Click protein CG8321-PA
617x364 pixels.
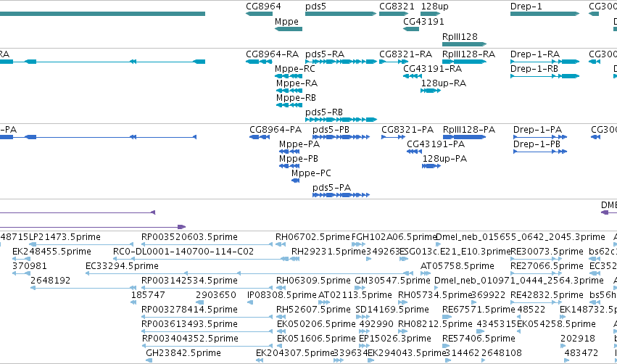pos(407,130)
